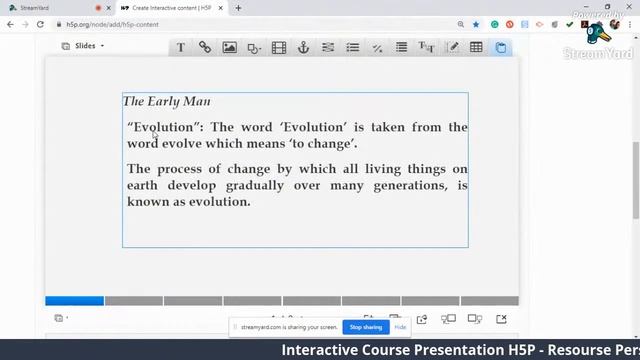Jump to the sixth slide segment
640x360 pixels.
click(x=371, y=301)
